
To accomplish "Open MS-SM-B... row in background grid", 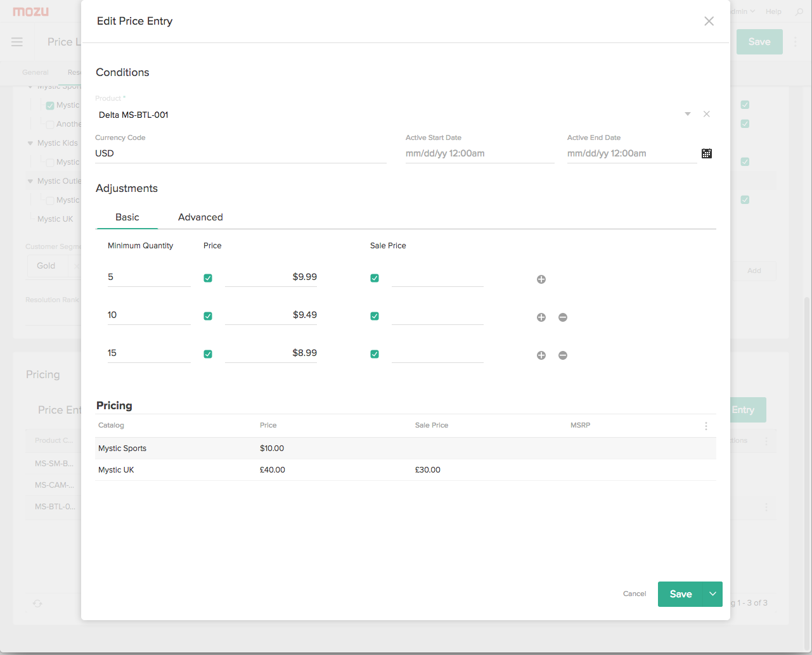I will point(54,464).
